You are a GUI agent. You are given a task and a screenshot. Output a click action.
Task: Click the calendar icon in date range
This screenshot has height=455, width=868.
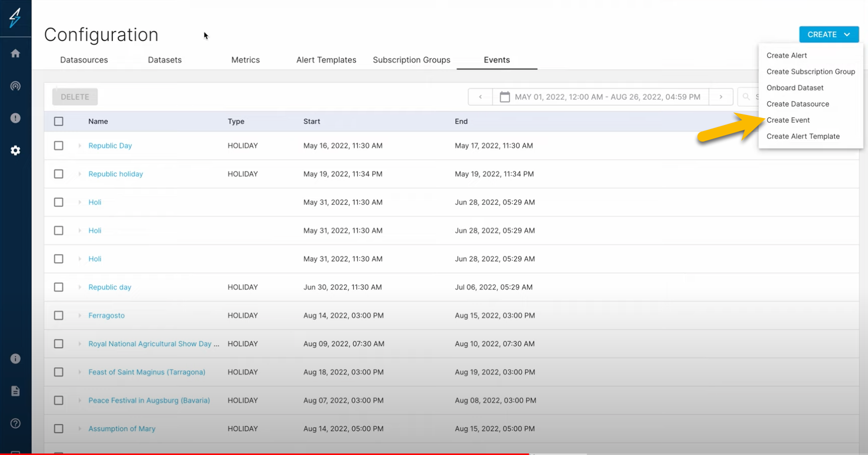[505, 97]
